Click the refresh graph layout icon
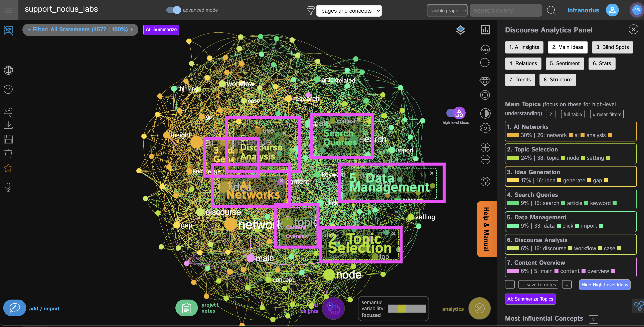The width and height of the screenshot is (644, 327). point(485,63)
